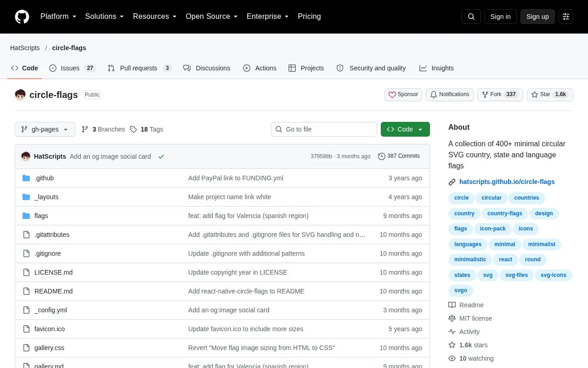The image size is (588, 368).
Task: Open the _config.yml file name
Action: (51, 310)
